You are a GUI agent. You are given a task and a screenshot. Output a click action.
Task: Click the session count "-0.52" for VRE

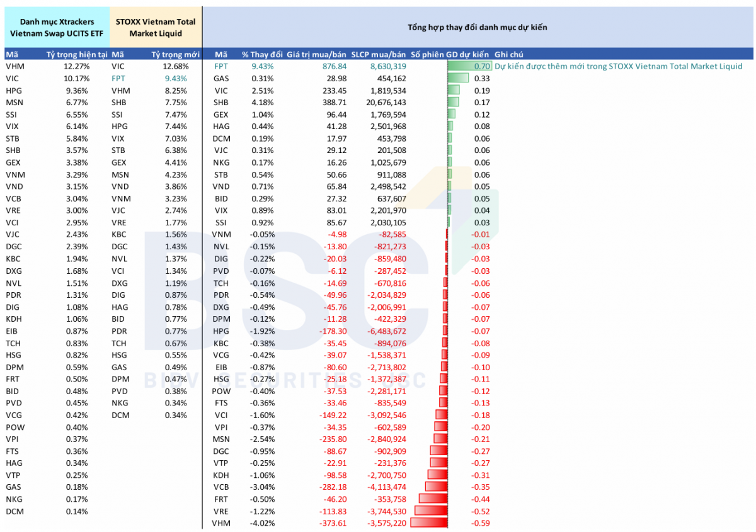tap(481, 511)
